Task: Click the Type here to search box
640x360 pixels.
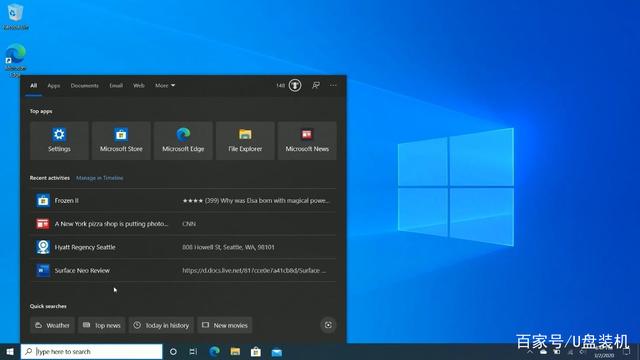Action: pyautogui.click(x=91, y=351)
